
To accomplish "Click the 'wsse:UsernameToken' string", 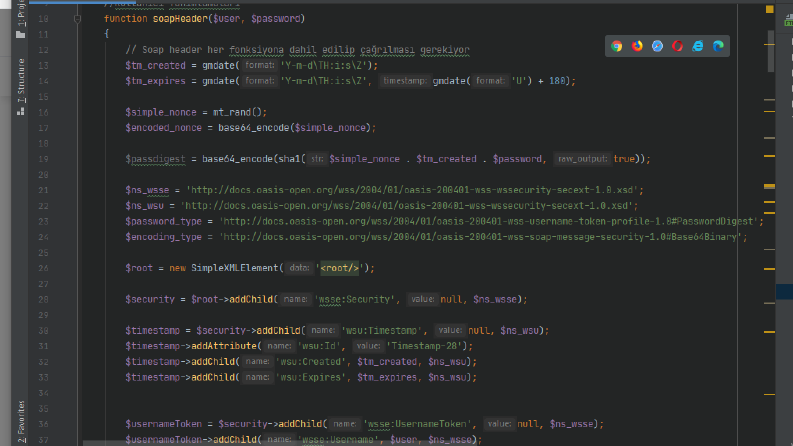I will [x=416, y=424].
